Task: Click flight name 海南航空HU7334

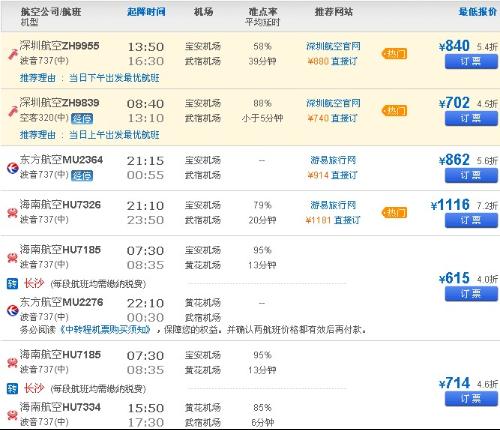Action: coord(60,407)
